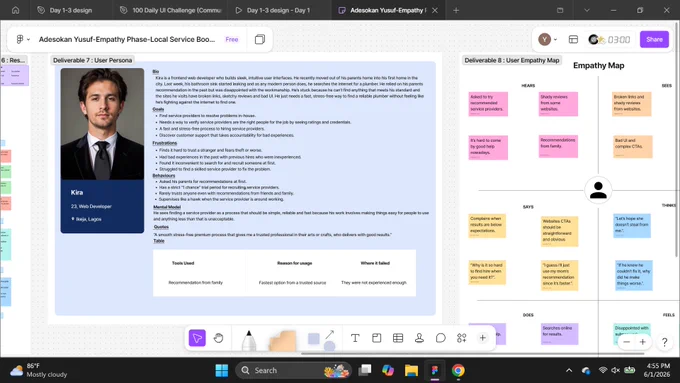The image size is (680, 383).
Task: Click the Where it failed table header
Action: click(x=375, y=263)
